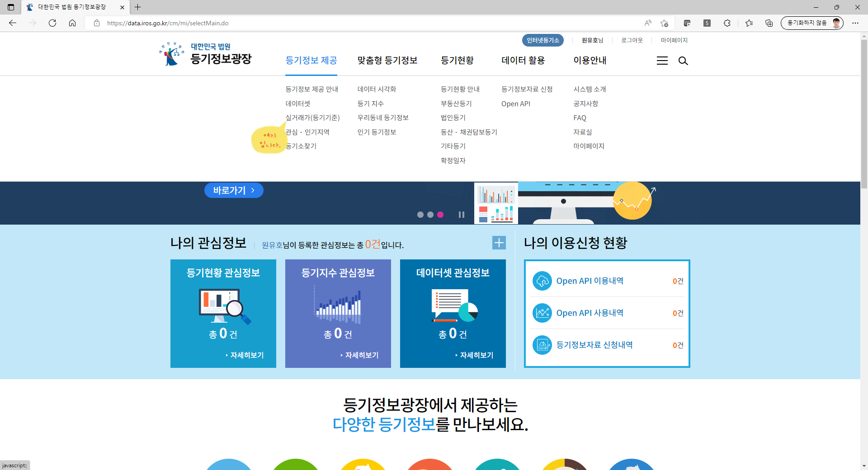
Task: Click the 로그아웃 link
Action: (632, 40)
